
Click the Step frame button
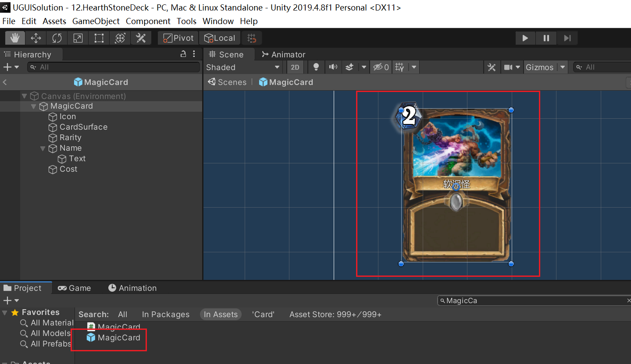point(567,38)
